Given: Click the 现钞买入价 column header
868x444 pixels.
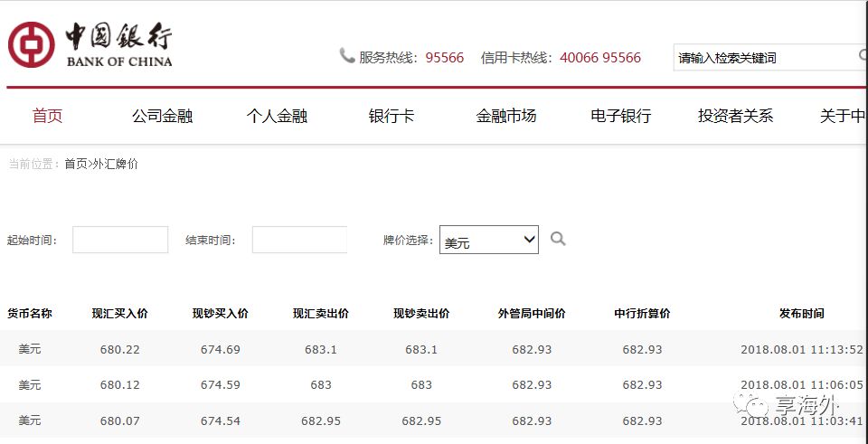Looking at the screenshot, I should pyautogui.click(x=221, y=314).
